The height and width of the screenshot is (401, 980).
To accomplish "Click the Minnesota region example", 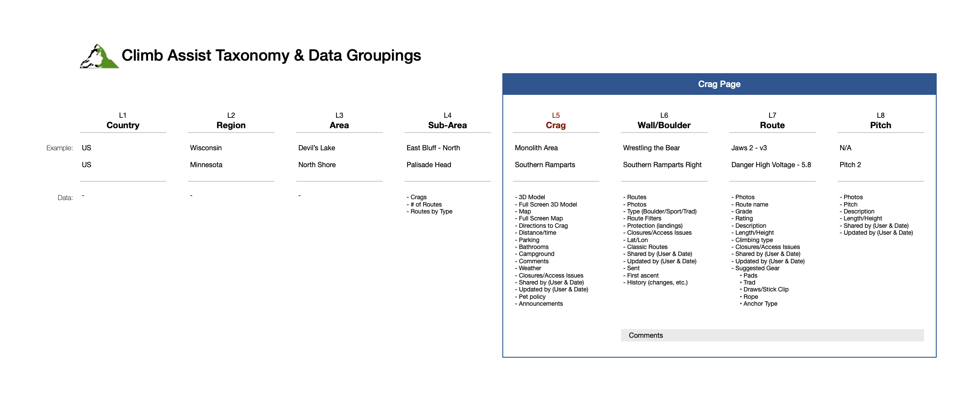I will coord(206,165).
